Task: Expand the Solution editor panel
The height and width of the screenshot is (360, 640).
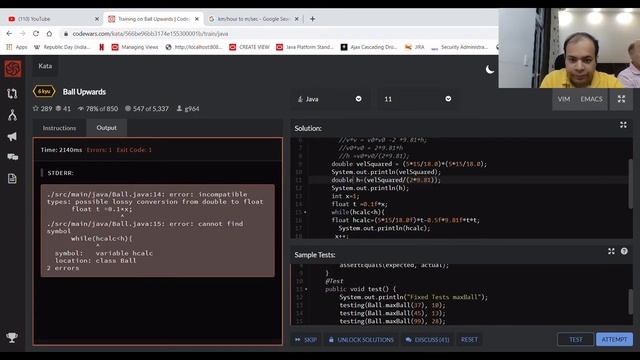Action: coord(623,125)
